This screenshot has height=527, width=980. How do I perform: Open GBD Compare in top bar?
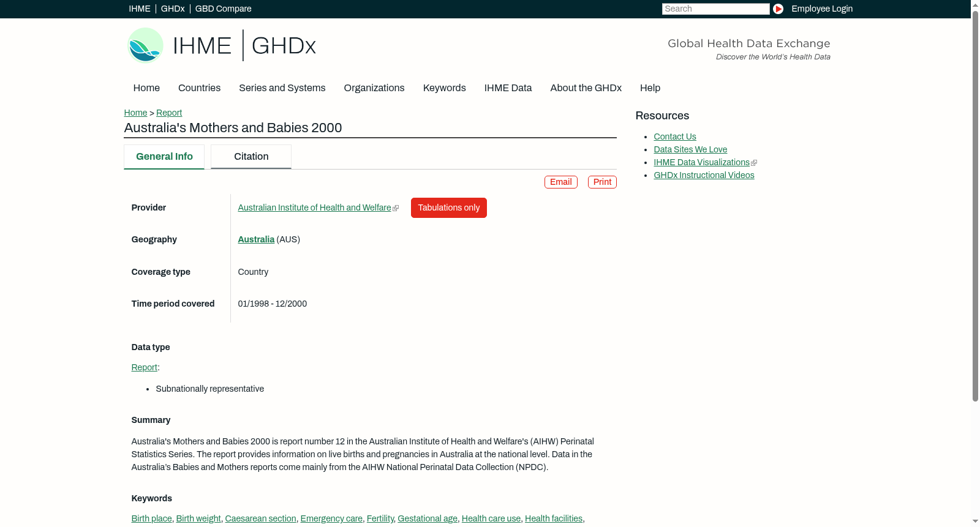point(224,9)
